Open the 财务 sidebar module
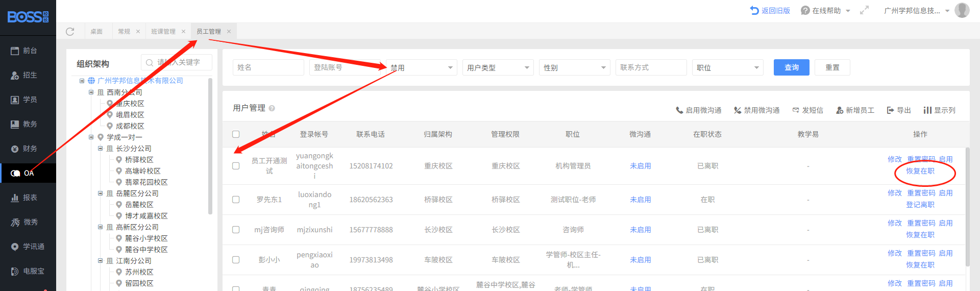 click(24, 149)
